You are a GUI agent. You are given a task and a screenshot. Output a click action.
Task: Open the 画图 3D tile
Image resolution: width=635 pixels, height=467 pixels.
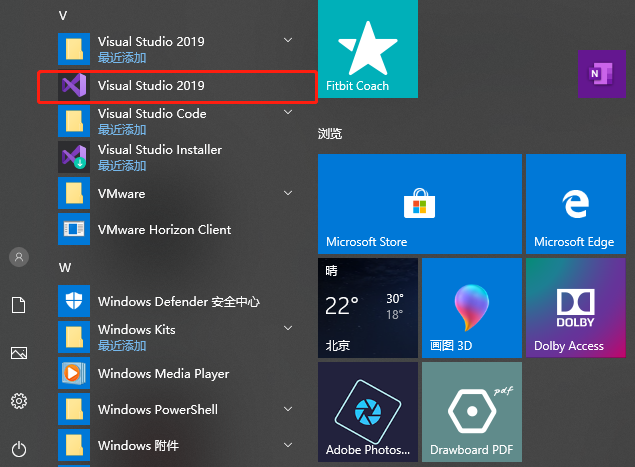(472, 308)
